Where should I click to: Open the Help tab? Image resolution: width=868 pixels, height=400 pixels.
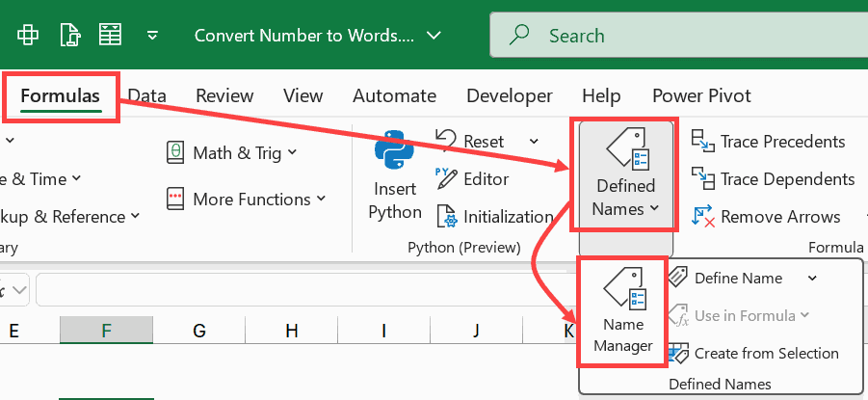601,96
